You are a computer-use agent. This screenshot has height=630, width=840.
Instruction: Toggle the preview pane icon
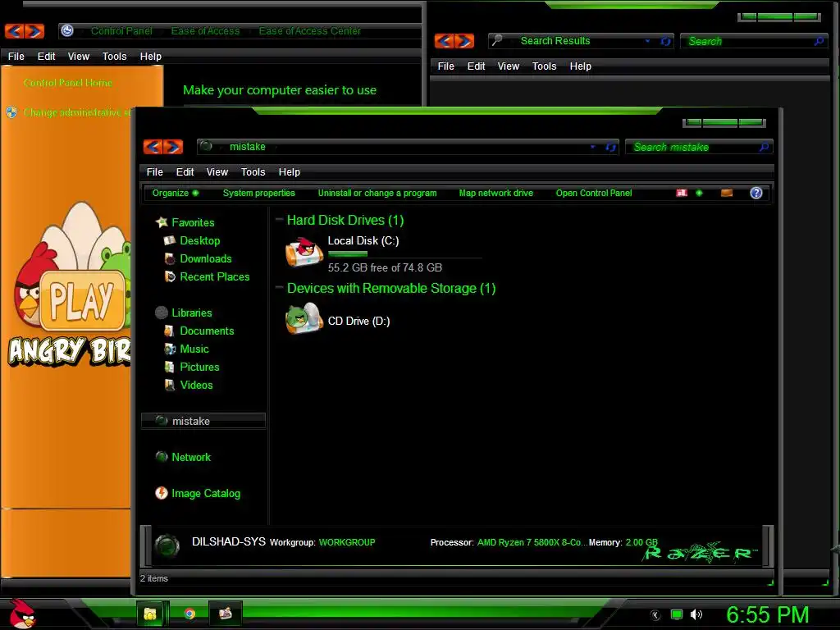[727, 193]
